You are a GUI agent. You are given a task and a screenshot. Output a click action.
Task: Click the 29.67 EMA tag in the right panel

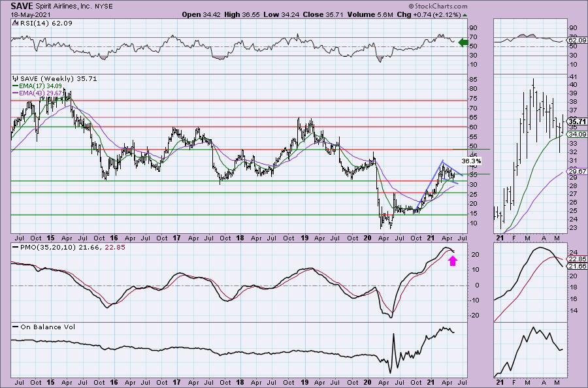[577, 171]
